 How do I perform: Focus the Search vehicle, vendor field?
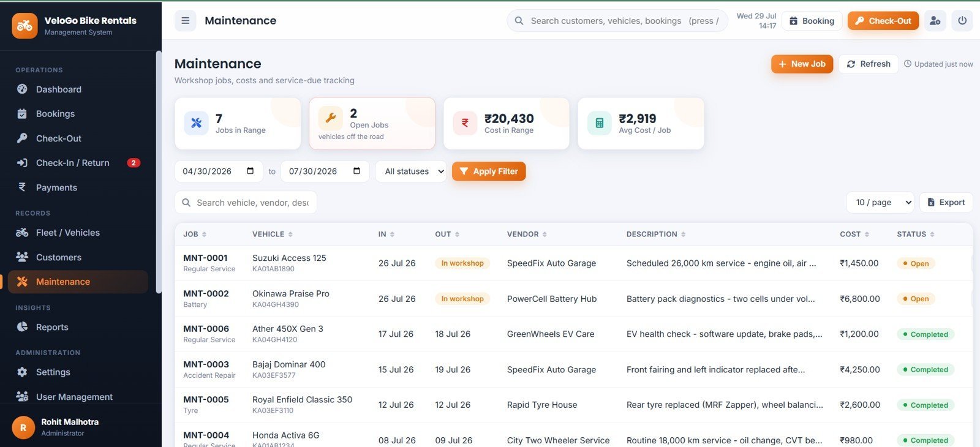(x=246, y=203)
